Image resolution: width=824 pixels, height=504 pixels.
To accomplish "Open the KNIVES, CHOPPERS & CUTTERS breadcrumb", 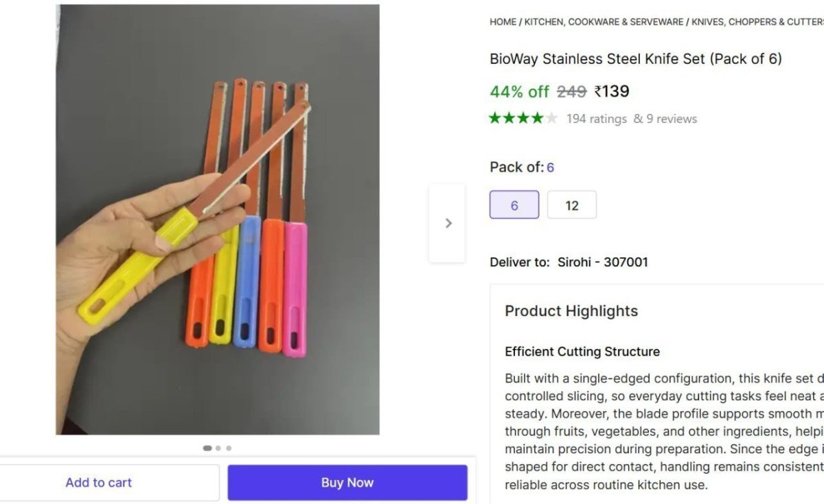I will click(x=755, y=21).
